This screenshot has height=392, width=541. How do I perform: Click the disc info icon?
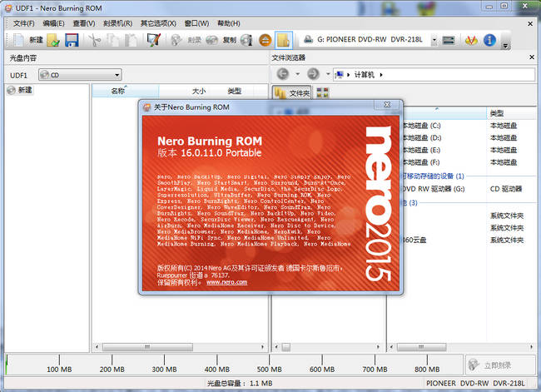pyautogui.click(x=246, y=40)
